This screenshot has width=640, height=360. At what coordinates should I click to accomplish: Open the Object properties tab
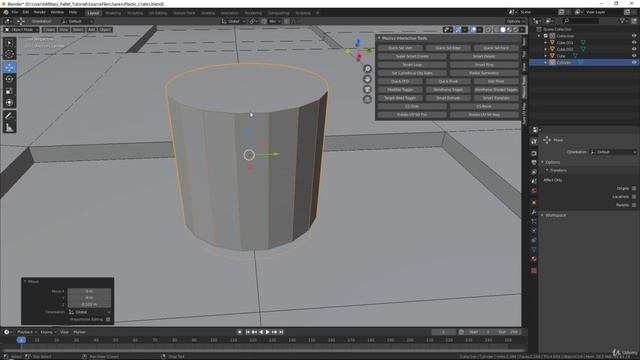pyautogui.click(x=534, y=202)
